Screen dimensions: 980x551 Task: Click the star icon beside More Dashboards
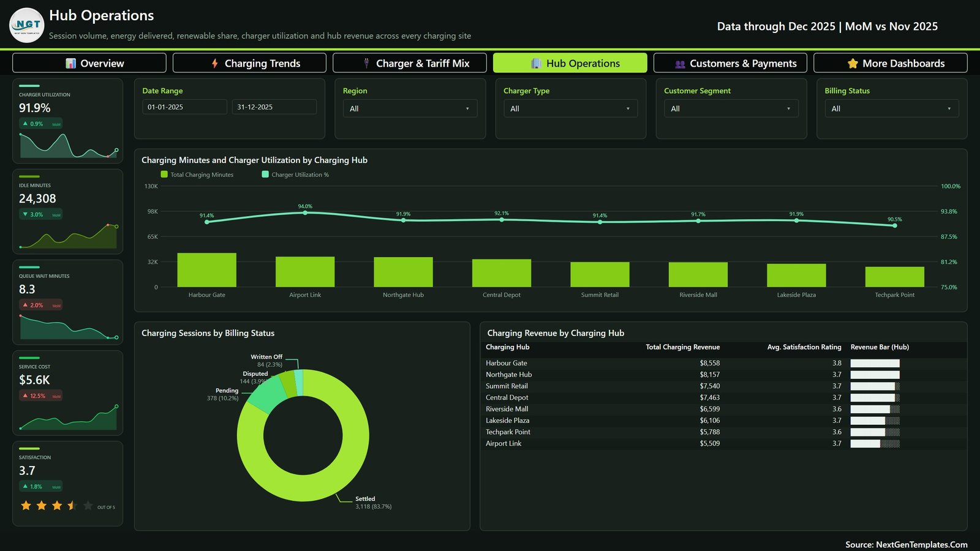(853, 63)
